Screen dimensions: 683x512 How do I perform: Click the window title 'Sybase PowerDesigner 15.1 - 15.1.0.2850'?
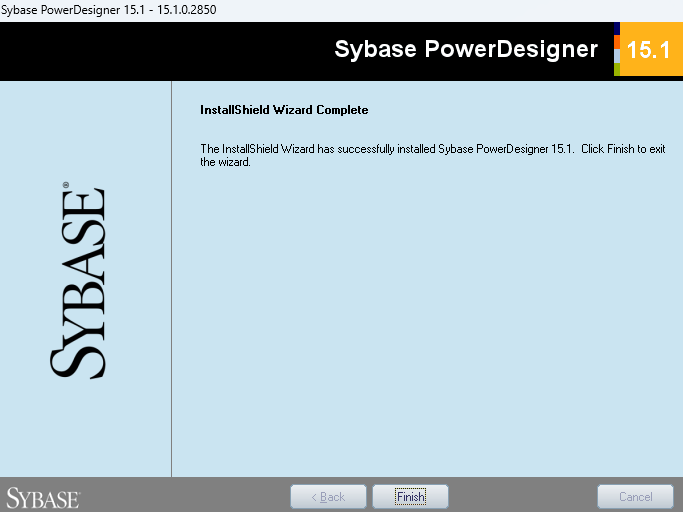pos(108,10)
